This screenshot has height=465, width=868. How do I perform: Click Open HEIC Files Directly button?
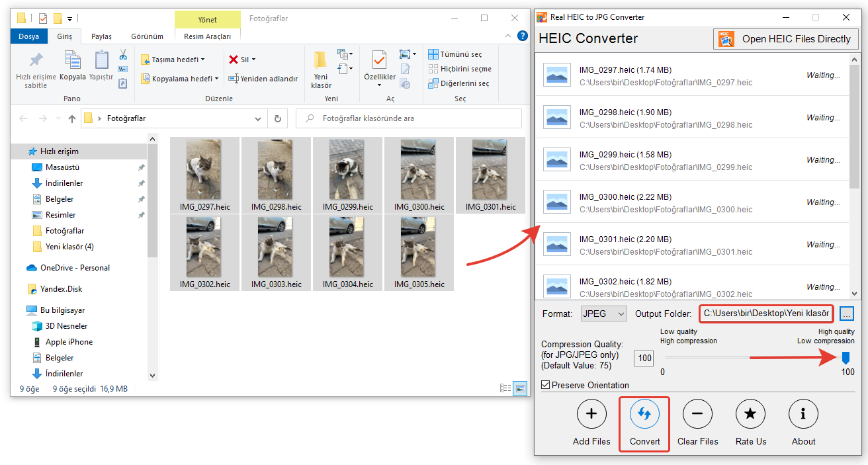tap(786, 39)
